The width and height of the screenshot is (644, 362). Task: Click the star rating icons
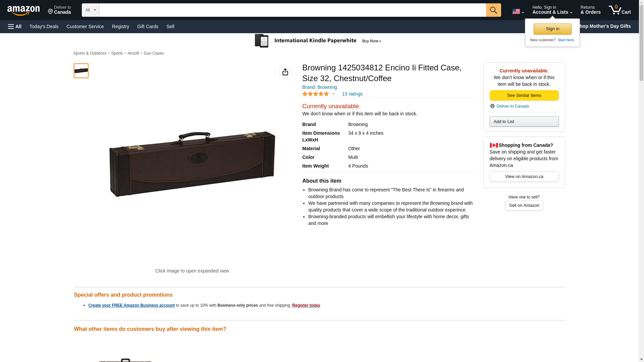point(315,94)
